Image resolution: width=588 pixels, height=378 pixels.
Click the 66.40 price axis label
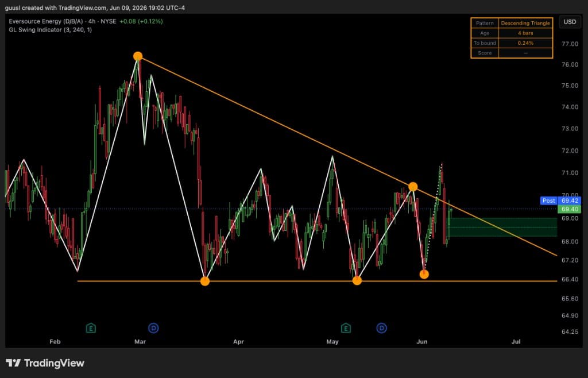point(570,279)
